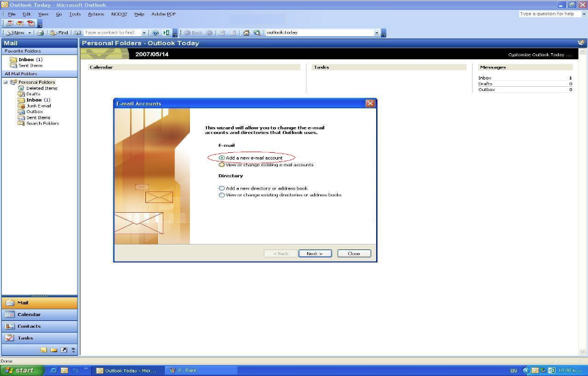588x376 pixels.
Task: Select 'Add a new directory or address book'
Action: pyautogui.click(x=222, y=188)
